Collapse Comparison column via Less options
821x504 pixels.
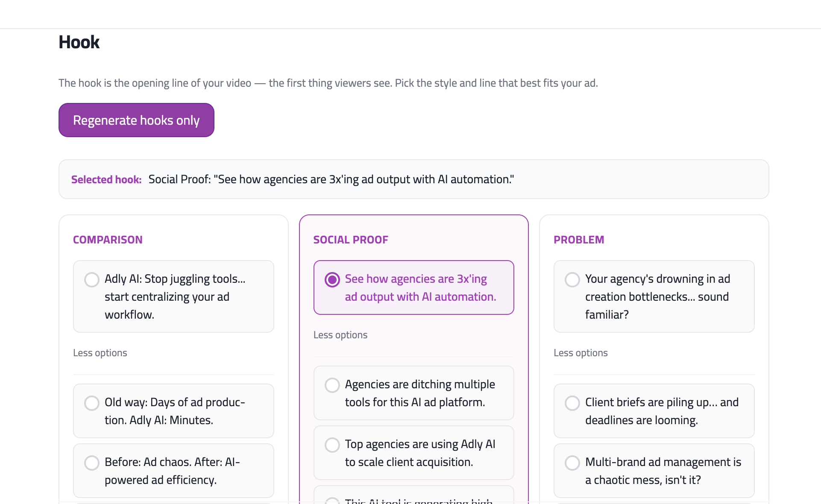pos(100,353)
